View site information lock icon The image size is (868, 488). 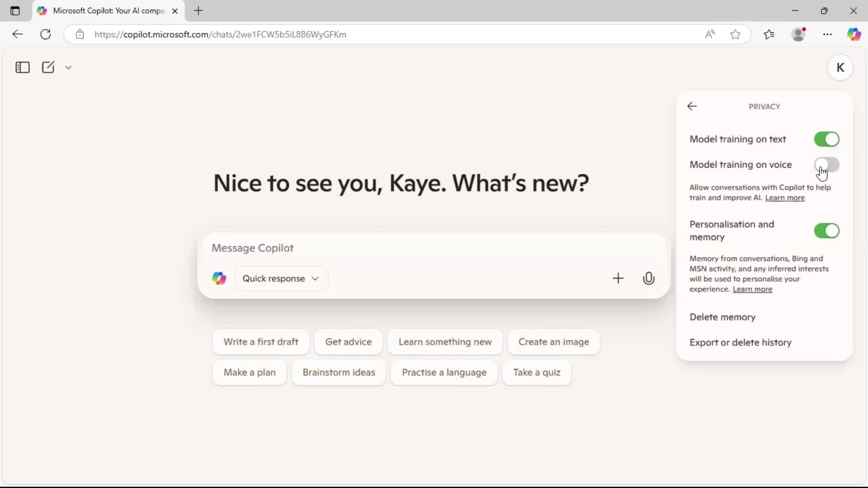tap(80, 34)
